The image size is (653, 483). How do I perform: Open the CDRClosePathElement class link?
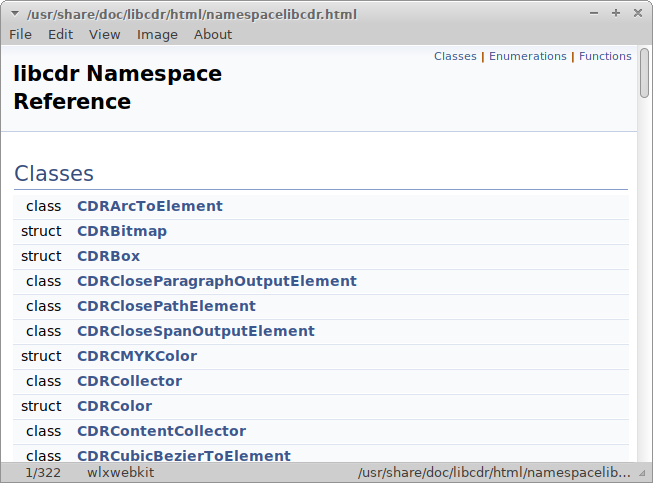click(x=166, y=306)
